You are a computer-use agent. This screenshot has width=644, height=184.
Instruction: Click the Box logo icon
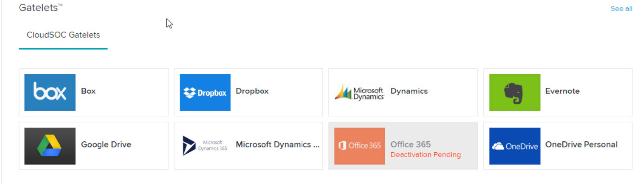tap(50, 92)
